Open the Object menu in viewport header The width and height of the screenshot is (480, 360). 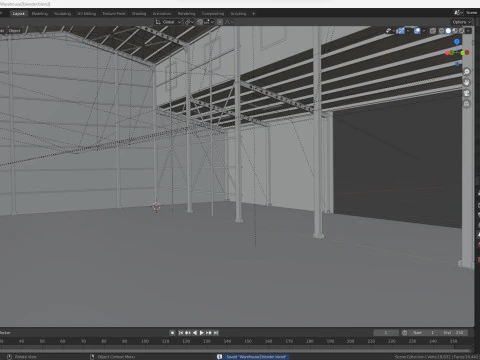coord(14,31)
